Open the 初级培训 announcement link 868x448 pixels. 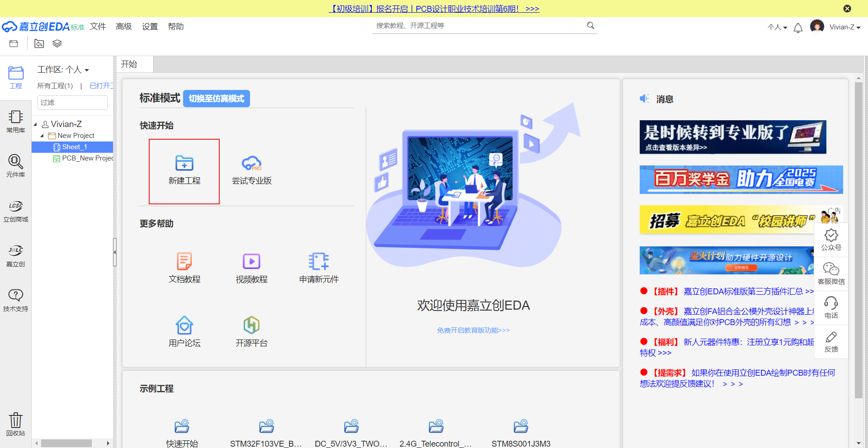(x=434, y=9)
